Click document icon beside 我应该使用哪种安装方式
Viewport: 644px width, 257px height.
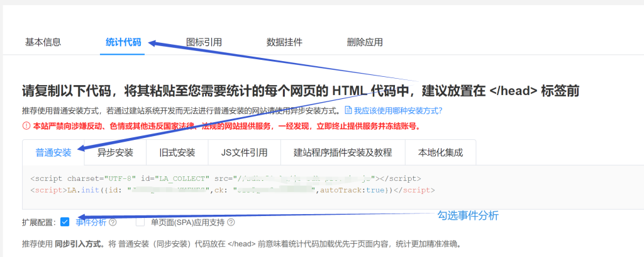click(348, 111)
